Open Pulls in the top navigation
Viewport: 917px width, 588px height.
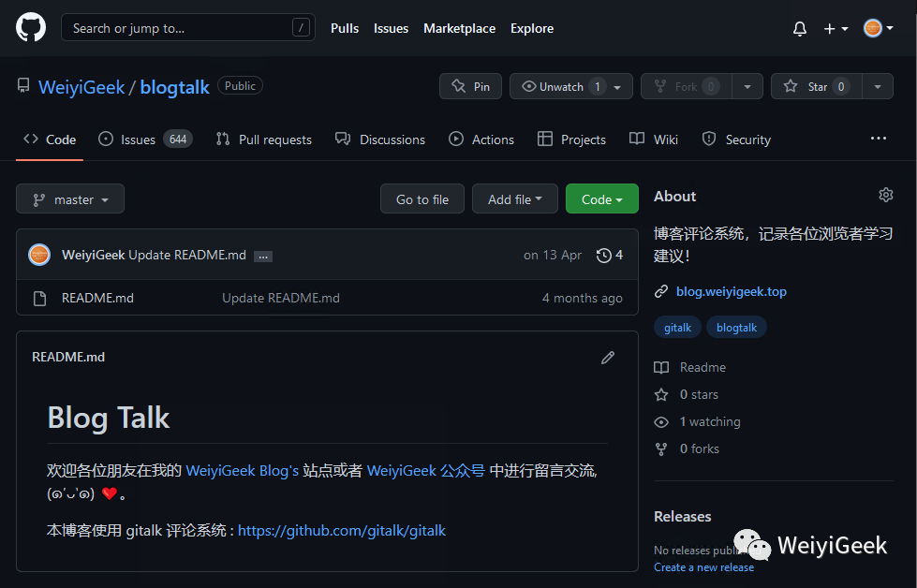(x=345, y=28)
